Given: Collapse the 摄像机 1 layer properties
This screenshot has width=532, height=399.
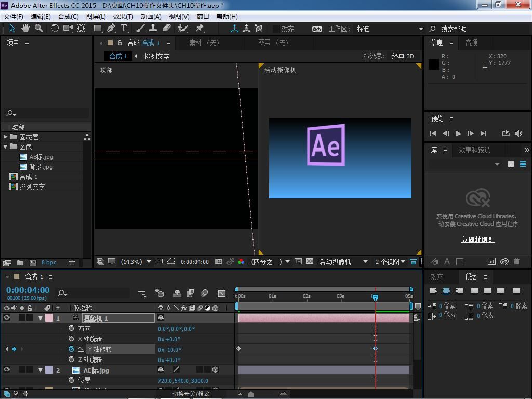Looking at the screenshot, I should click(41, 318).
